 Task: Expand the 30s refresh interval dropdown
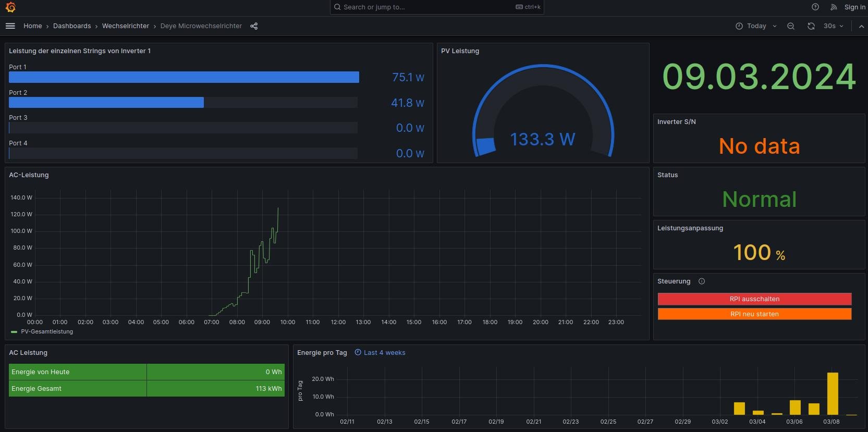pyautogui.click(x=834, y=26)
